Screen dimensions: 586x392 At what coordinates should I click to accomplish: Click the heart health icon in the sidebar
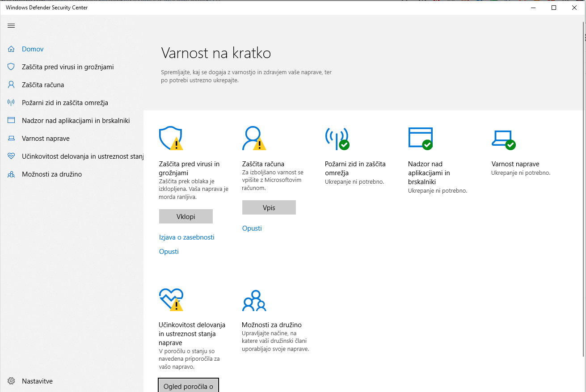[x=11, y=156]
